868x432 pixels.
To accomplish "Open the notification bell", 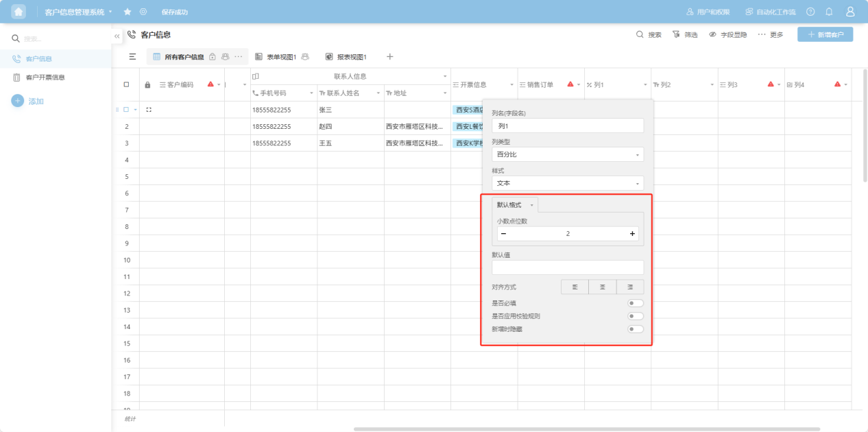I will 829,12.
